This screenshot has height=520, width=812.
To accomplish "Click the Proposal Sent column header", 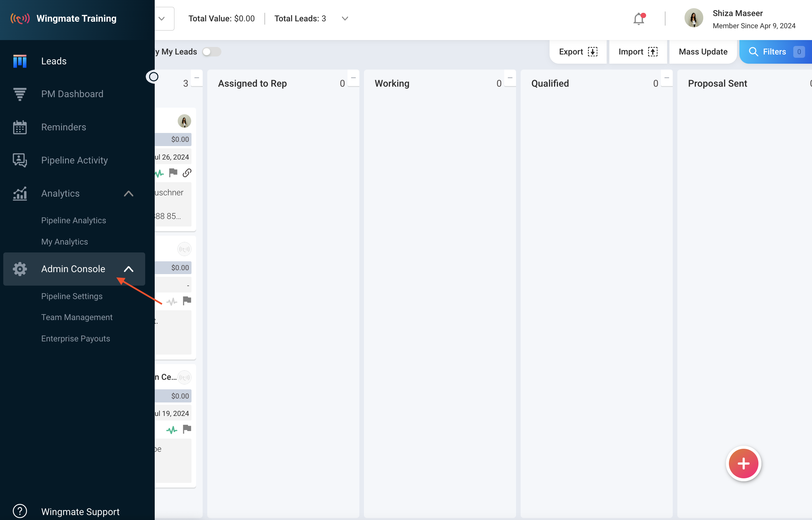I will click(x=717, y=83).
